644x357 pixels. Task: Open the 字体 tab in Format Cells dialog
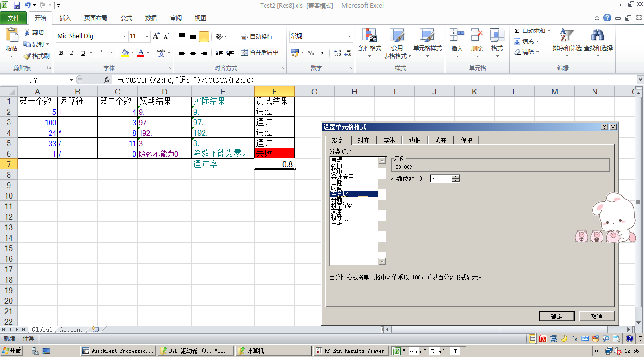click(x=389, y=140)
